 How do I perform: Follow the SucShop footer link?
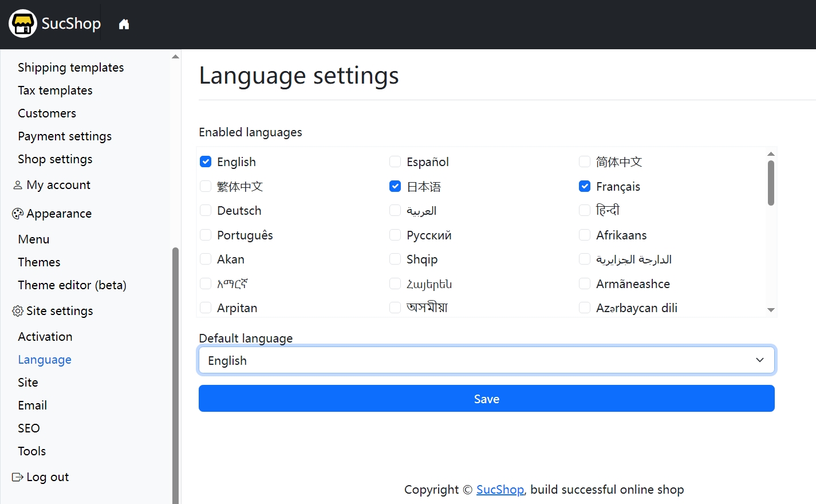pyautogui.click(x=500, y=490)
